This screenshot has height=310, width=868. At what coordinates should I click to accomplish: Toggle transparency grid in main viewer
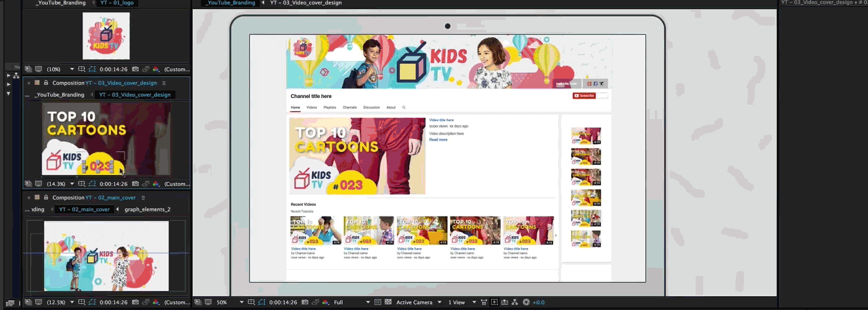click(388, 302)
